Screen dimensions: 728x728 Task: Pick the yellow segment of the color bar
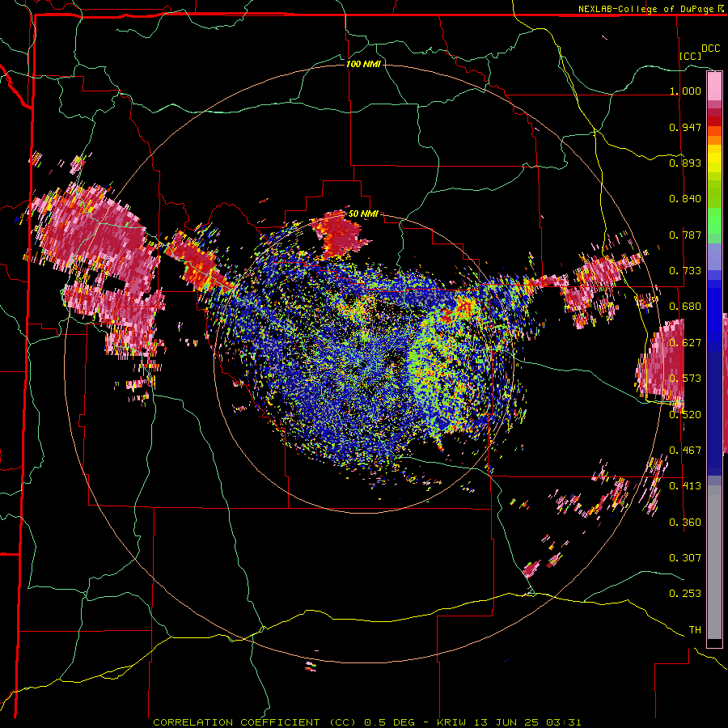pos(714,159)
